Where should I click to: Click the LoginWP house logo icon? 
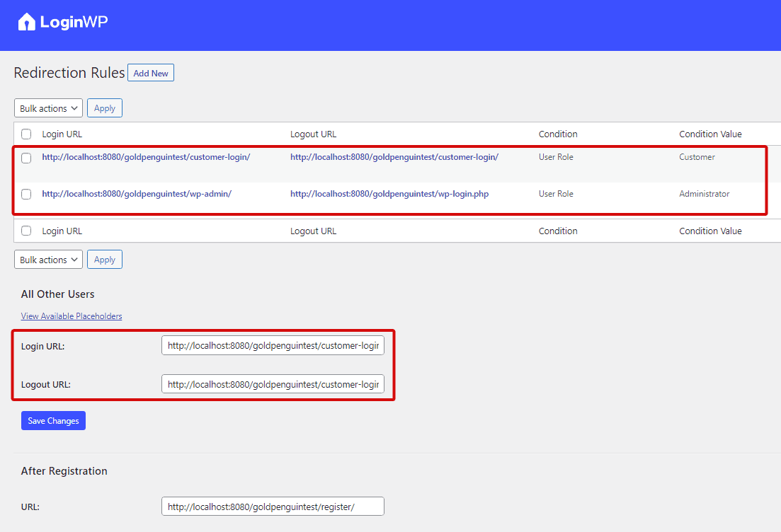pos(26,22)
